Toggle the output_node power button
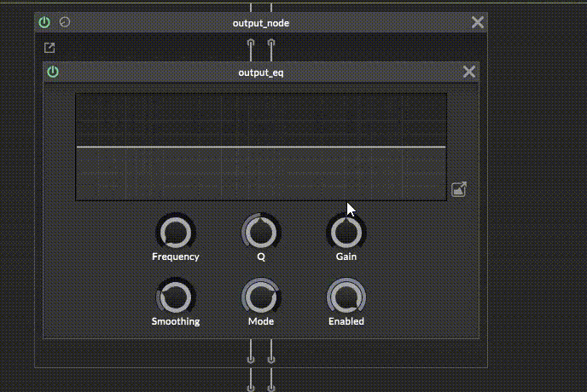 coord(44,22)
